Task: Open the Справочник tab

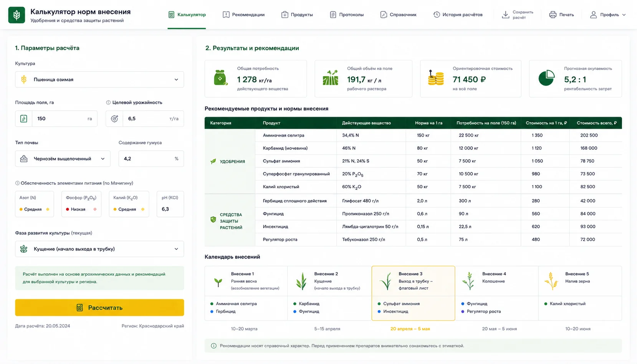Action: [x=398, y=15]
